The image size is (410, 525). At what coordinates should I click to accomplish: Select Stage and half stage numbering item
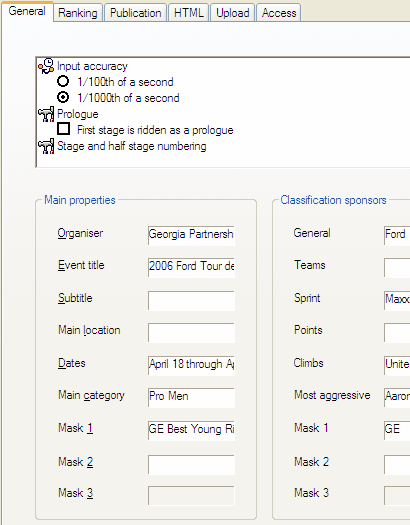[x=132, y=146]
